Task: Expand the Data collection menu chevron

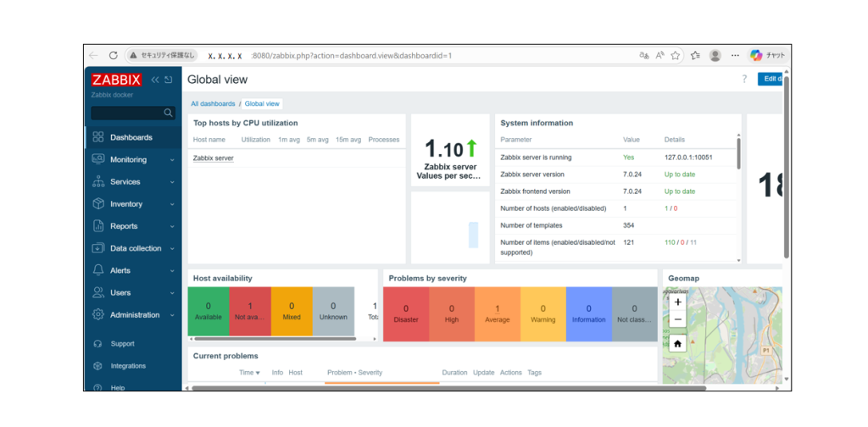Action: (172, 249)
